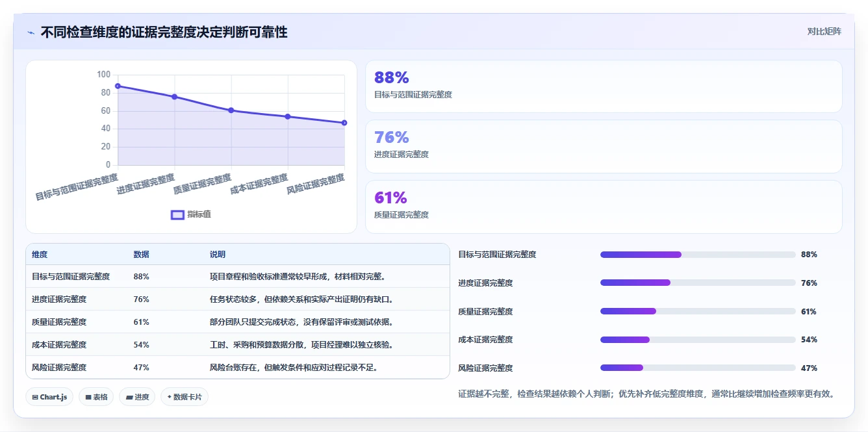Click the 风险证据完整度 label in the progress list

click(485, 368)
